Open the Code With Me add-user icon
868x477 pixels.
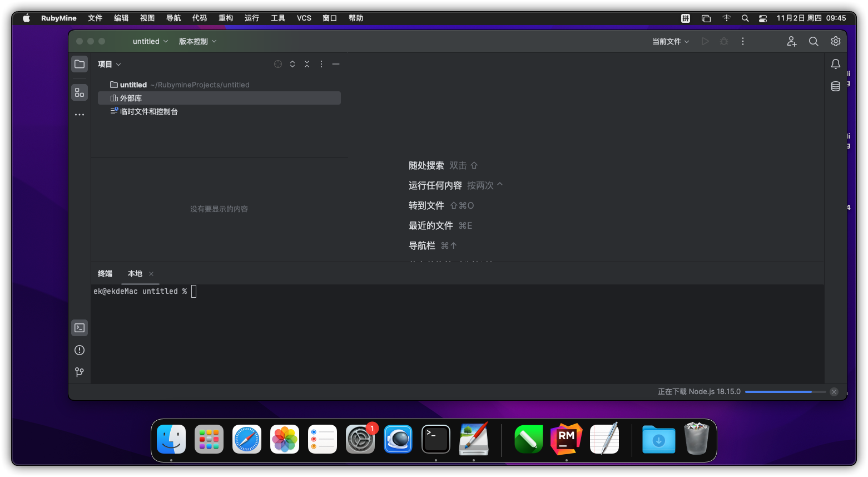click(x=792, y=41)
